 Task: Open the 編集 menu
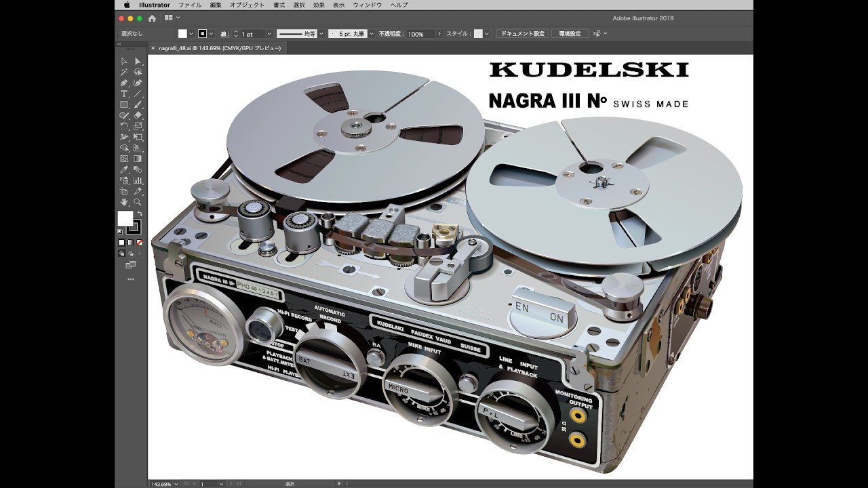(x=216, y=5)
